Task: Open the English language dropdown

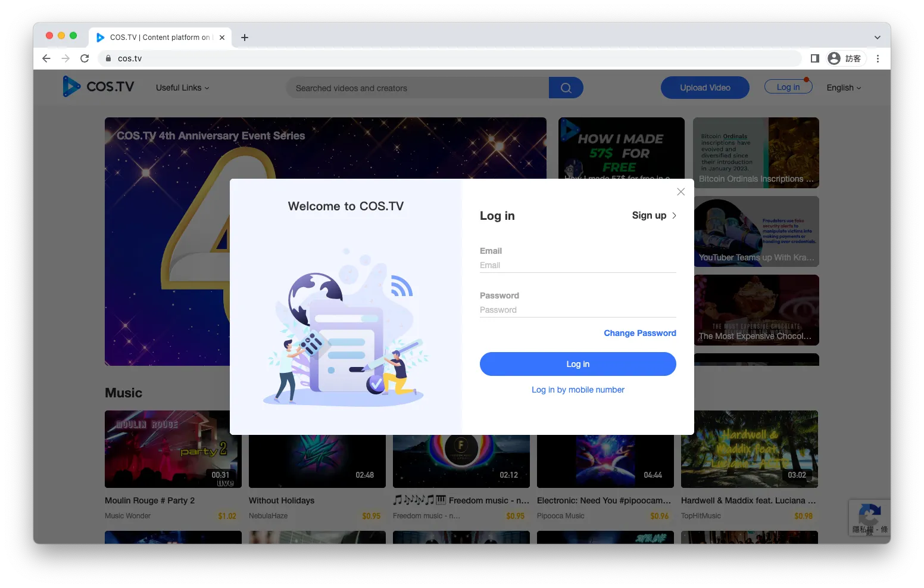Action: click(844, 88)
